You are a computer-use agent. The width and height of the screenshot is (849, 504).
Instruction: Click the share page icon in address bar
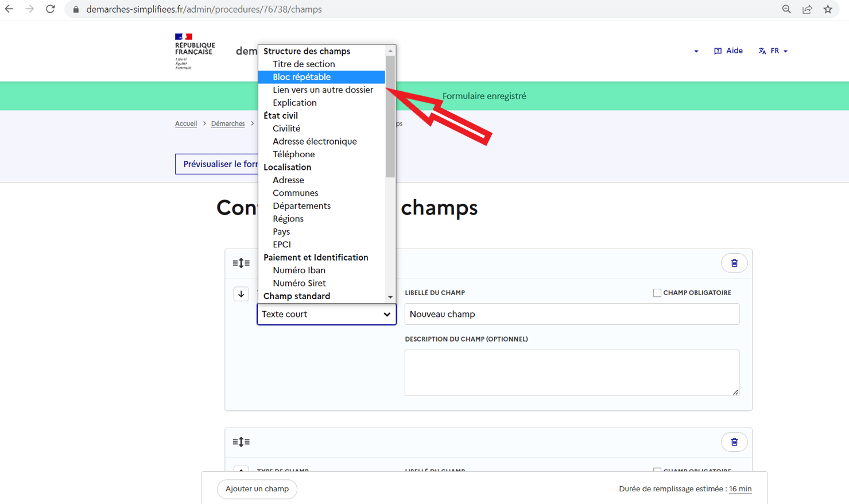[x=807, y=9]
